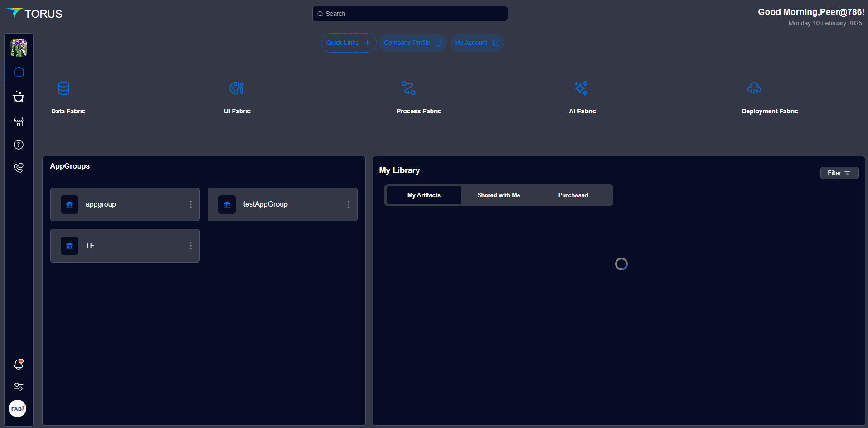Open the notifications bell icon
868x428 pixels.
click(19, 364)
